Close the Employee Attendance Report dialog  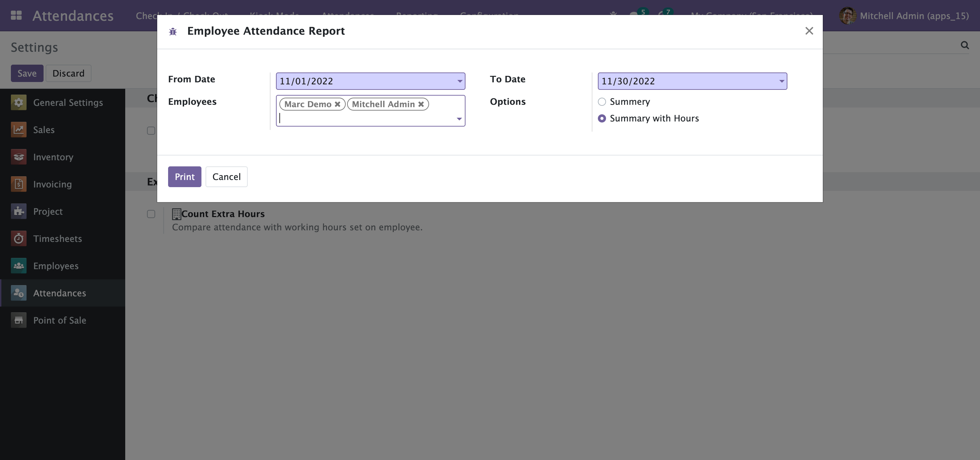pos(809,31)
